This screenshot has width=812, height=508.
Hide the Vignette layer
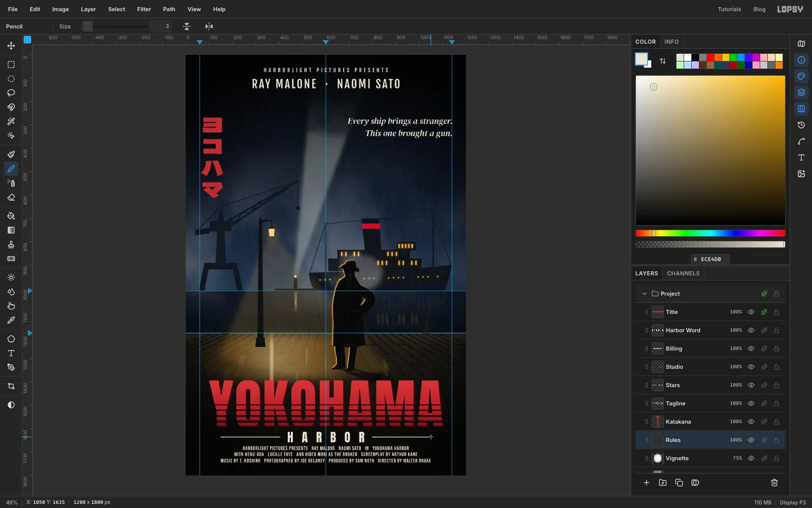pyautogui.click(x=751, y=458)
